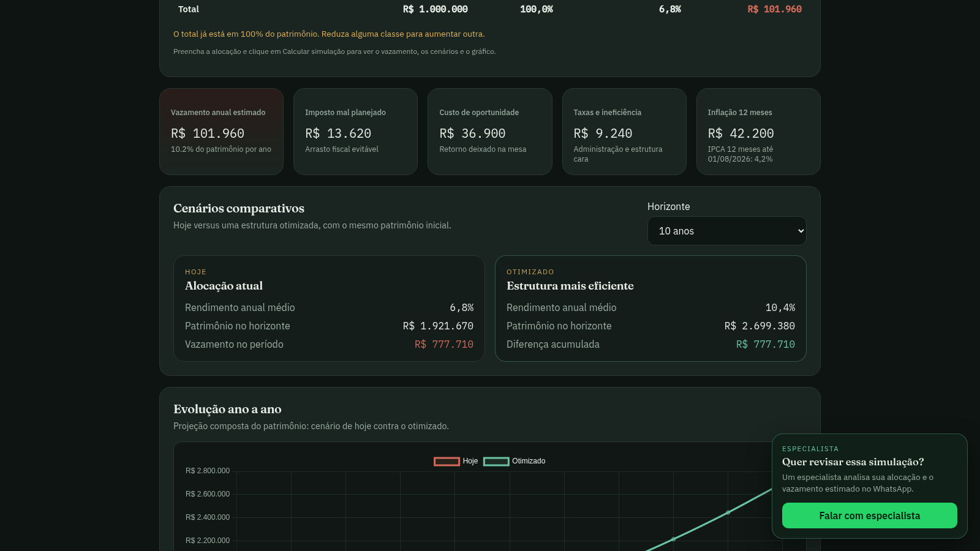
Task: Click Taxas e ineficiência value R$ 9.240
Action: tap(603, 133)
